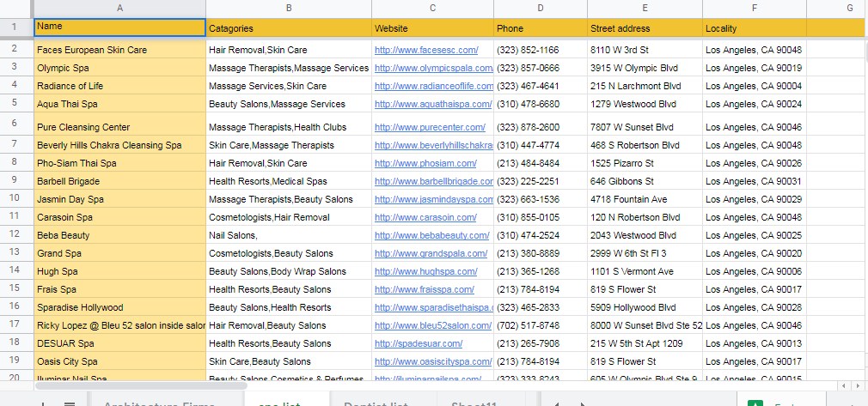
Task: Open the oasiscityspa.com link
Action: (x=433, y=361)
